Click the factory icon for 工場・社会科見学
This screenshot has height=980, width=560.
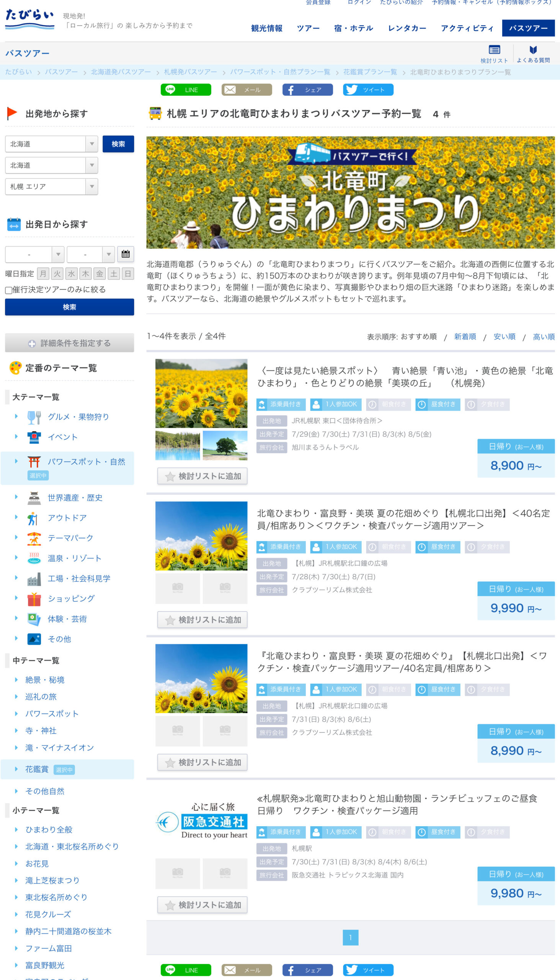(x=34, y=579)
